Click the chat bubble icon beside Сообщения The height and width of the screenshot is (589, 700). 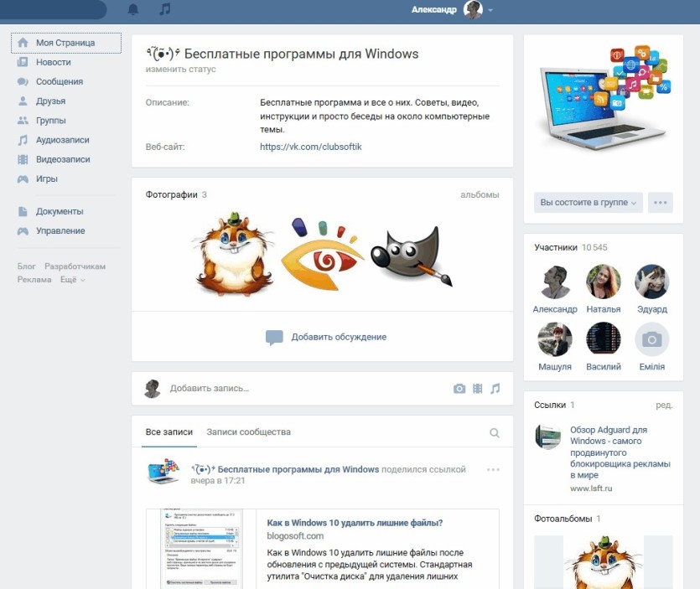coord(23,81)
